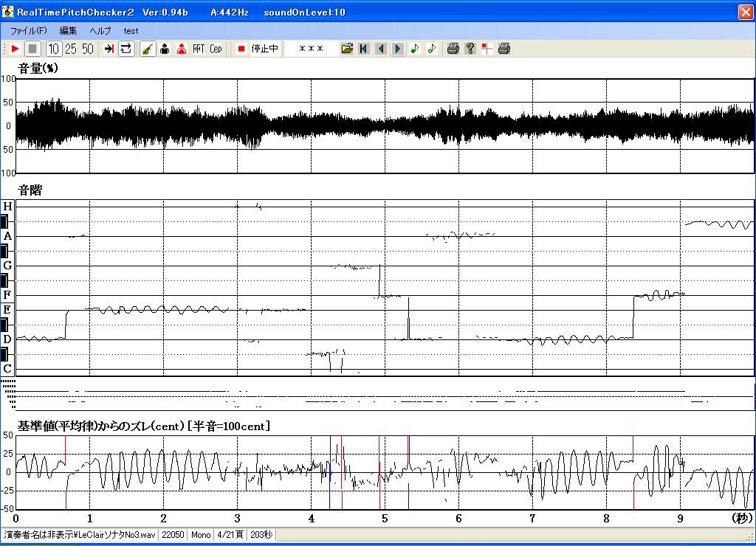Switch to FFT analysis mode
Screen dimensions: 756x546
pos(199,49)
